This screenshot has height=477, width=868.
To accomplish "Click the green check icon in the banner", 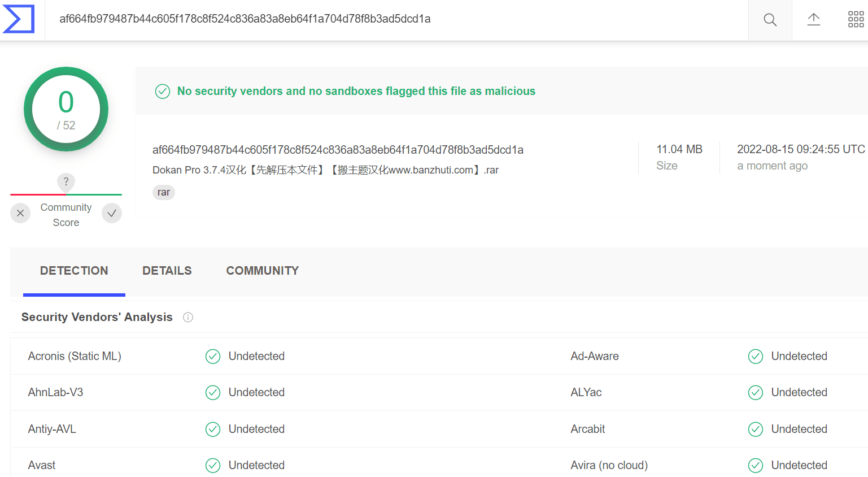I will tap(163, 91).
